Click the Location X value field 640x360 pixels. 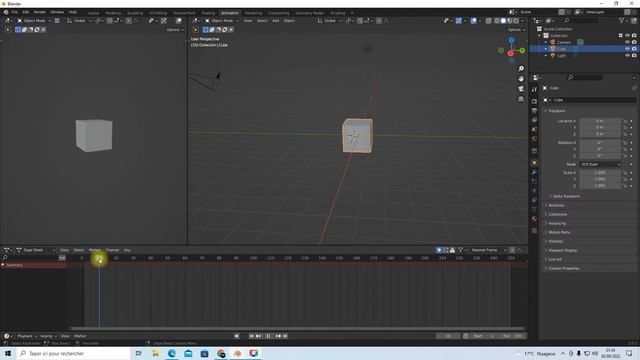point(600,121)
